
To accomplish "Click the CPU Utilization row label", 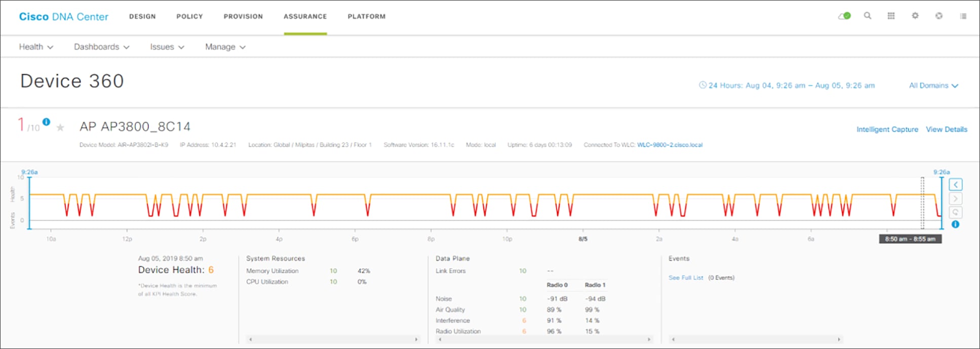I will (267, 282).
